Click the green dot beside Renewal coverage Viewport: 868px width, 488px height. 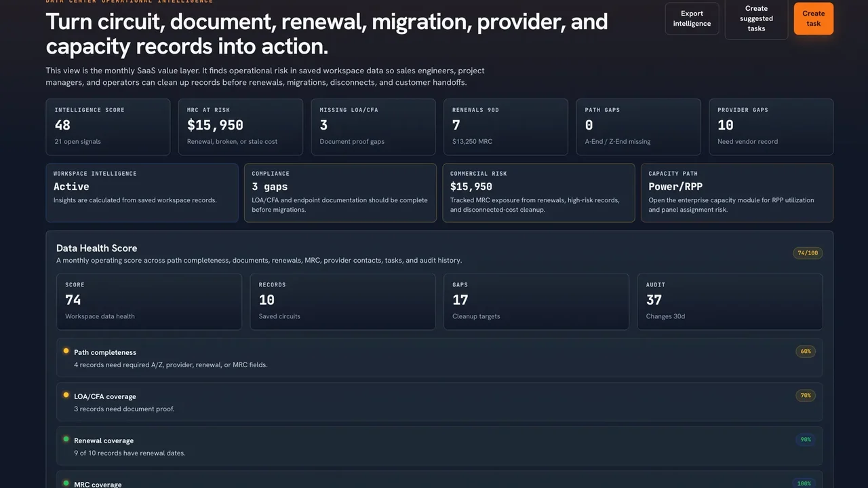point(66,439)
